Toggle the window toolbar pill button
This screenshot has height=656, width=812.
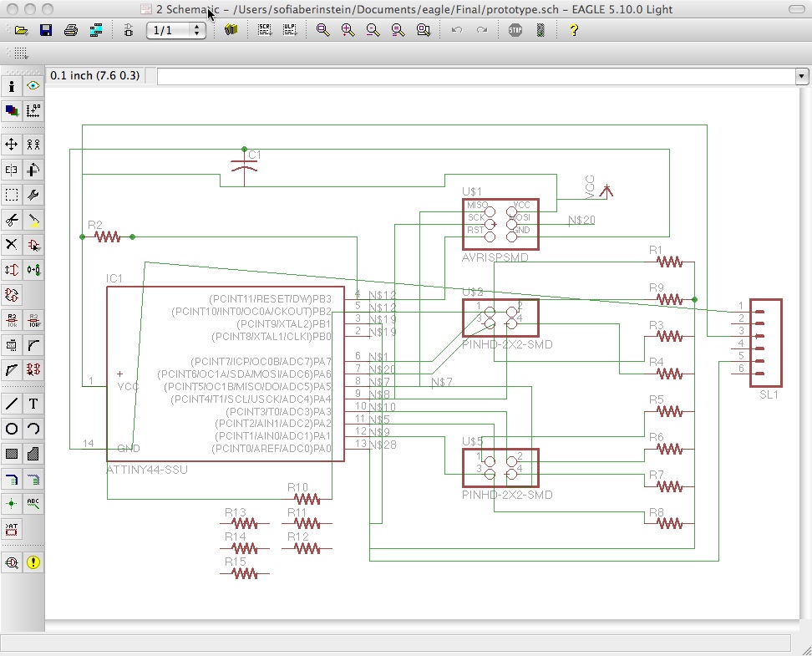(796, 9)
